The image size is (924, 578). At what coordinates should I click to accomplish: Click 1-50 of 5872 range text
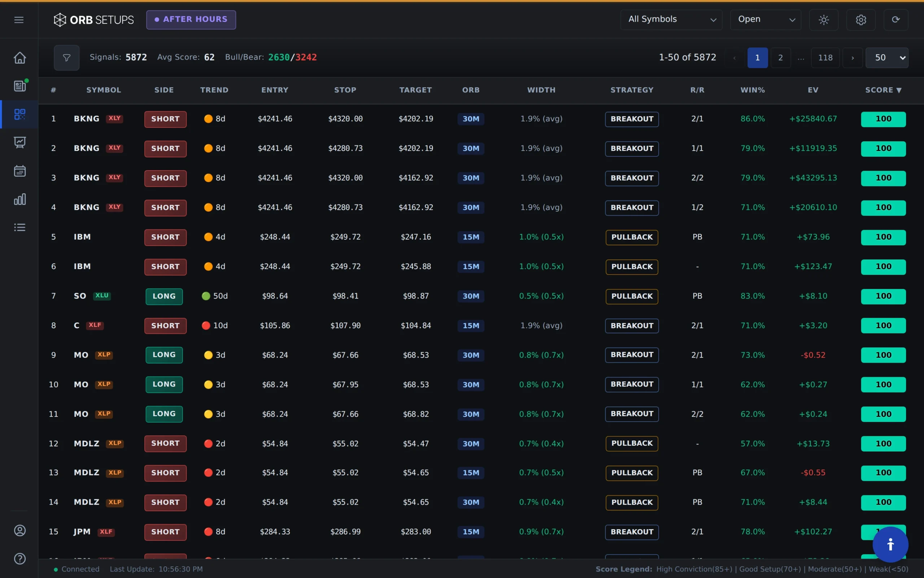point(687,57)
